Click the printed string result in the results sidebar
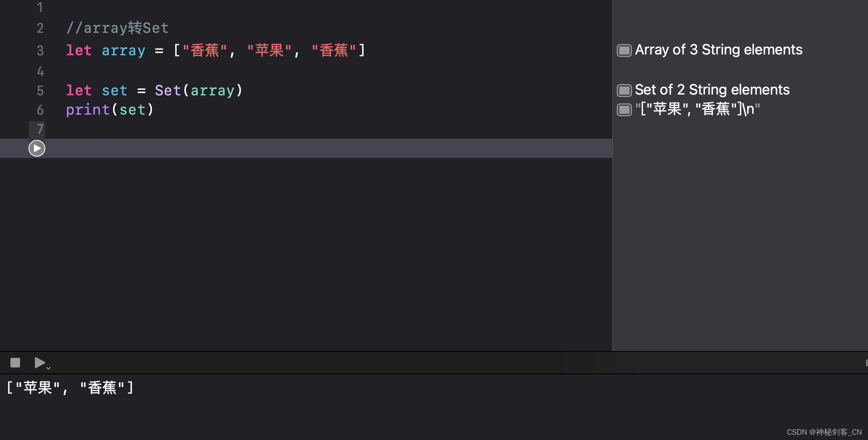 click(x=697, y=109)
